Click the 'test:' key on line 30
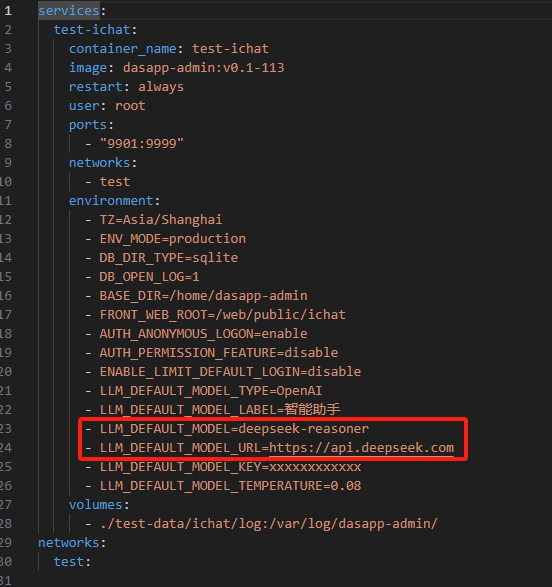552x587 pixels. pos(72,562)
